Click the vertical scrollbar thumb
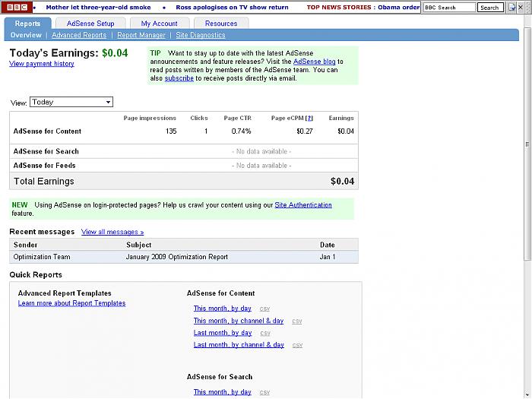Screen dimensions: 532x399 tap(527, 144)
